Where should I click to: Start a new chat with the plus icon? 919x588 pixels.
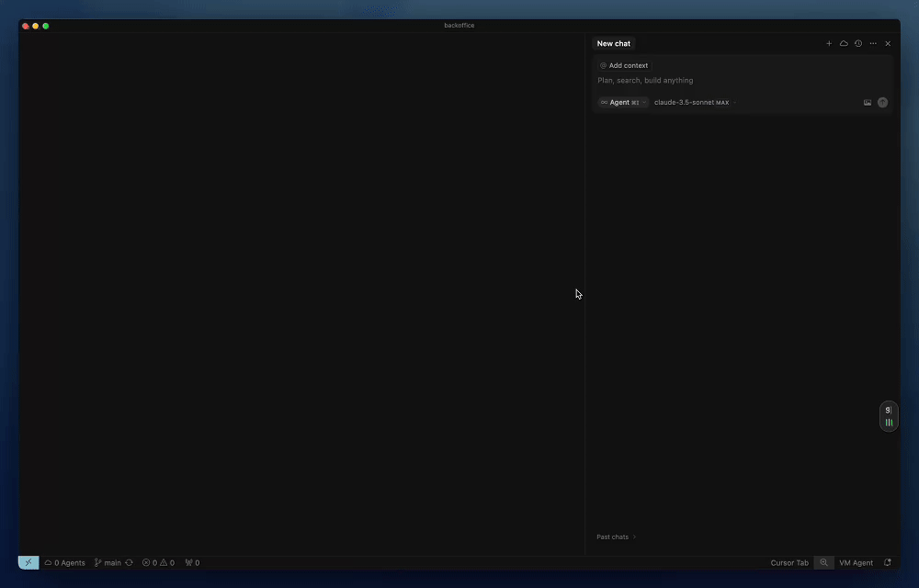(x=829, y=43)
